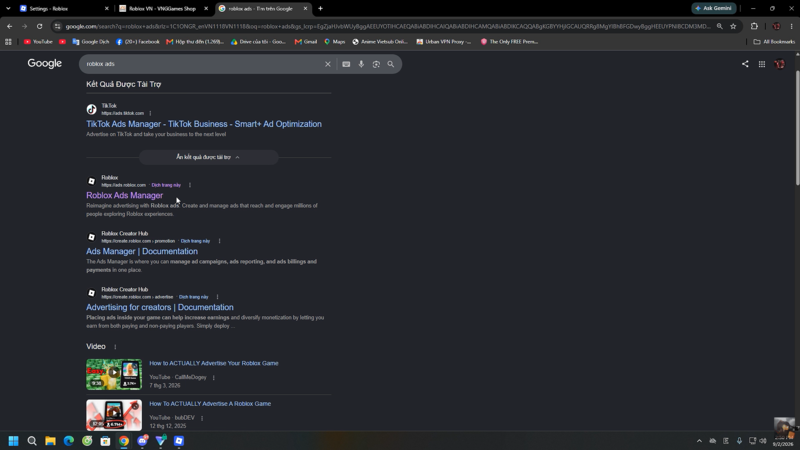This screenshot has width=800, height=450.
Task: Open Microsoft Edge from the taskbar
Action: pos(68,441)
